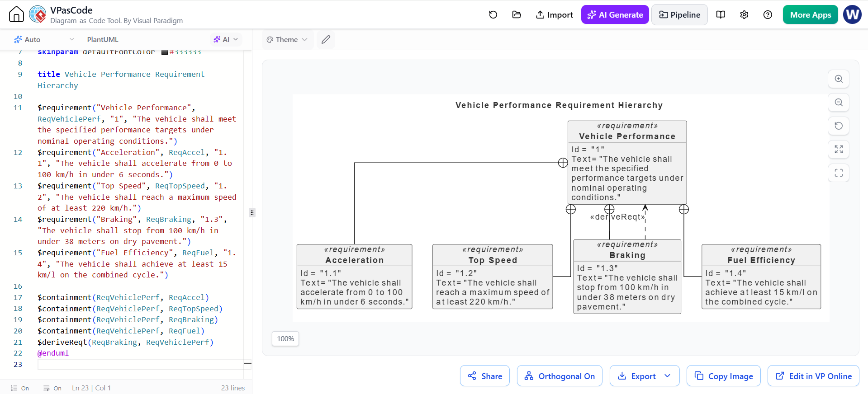Image resolution: width=868 pixels, height=394 pixels.
Task: Click the pencil edit icon beside Theme
Action: (326, 40)
